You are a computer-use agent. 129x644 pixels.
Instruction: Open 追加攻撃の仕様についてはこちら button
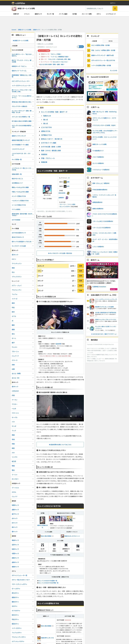coord(60,444)
